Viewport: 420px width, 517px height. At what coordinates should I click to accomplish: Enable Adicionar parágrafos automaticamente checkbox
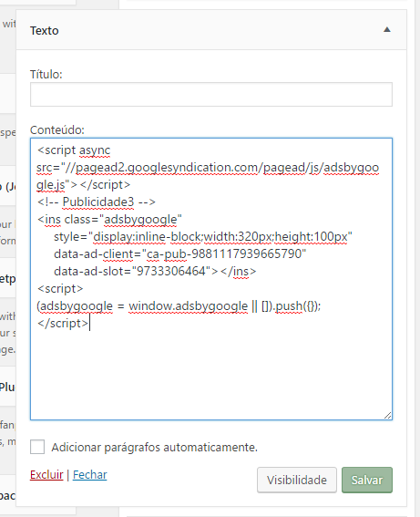pos(37,447)
